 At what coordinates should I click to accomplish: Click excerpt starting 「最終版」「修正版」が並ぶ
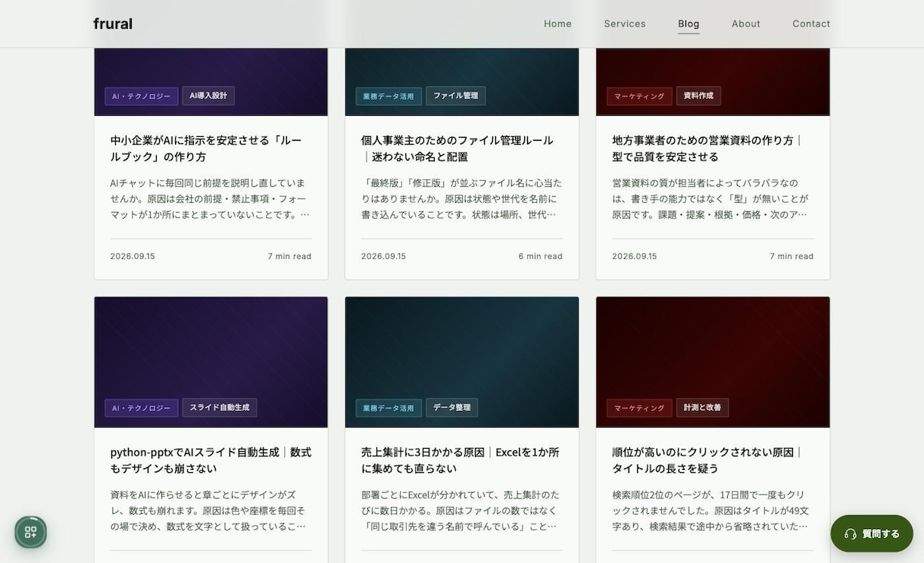461,199
